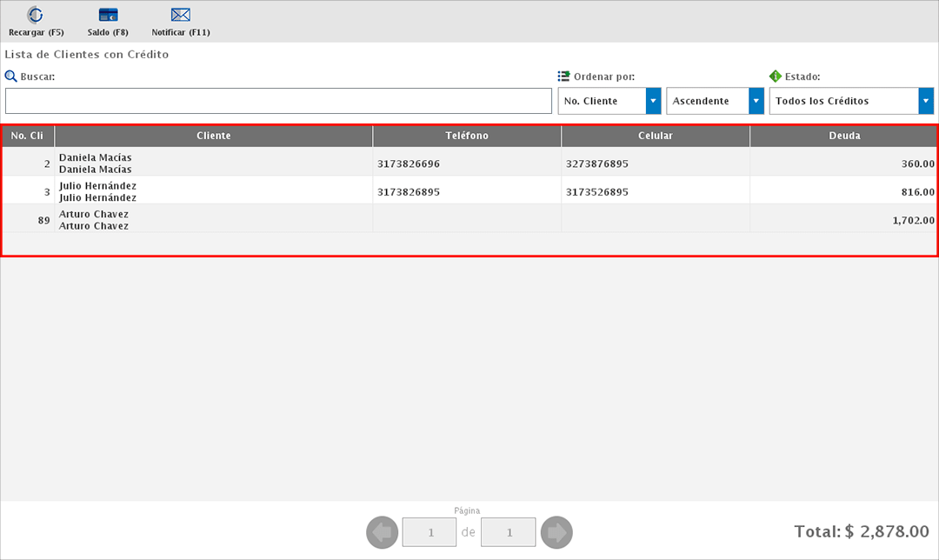Open the Saldo (F8) card icon

(x=108, y=15)
